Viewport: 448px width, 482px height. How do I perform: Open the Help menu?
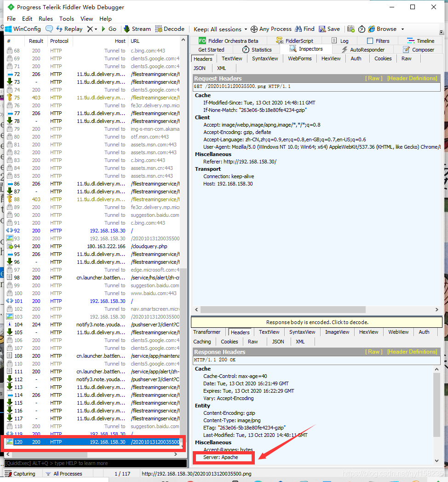click(105, 19)
